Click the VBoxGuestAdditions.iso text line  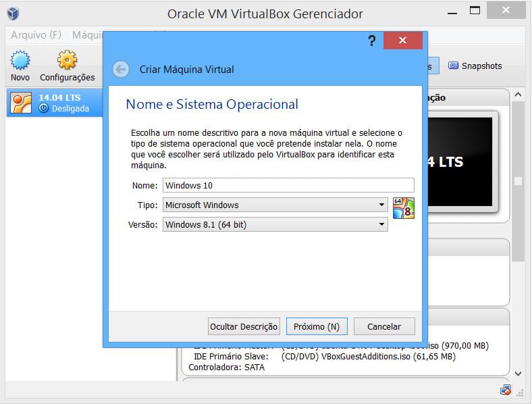coord(369,357)
